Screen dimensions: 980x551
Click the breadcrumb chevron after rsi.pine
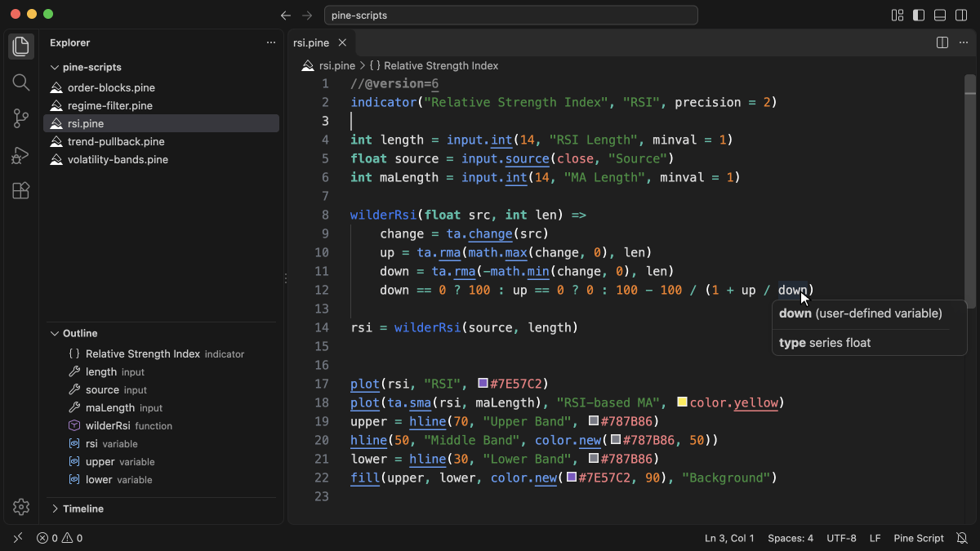(363, 65)
